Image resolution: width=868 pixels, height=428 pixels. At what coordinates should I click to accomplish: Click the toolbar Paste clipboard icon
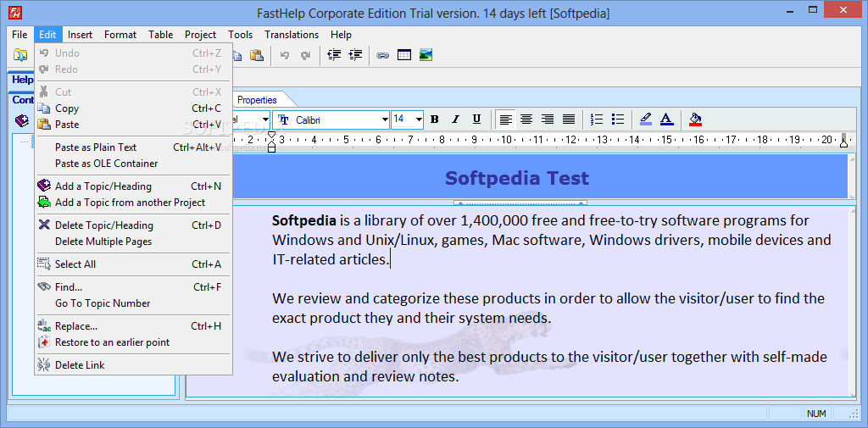[x=256, y=55]
